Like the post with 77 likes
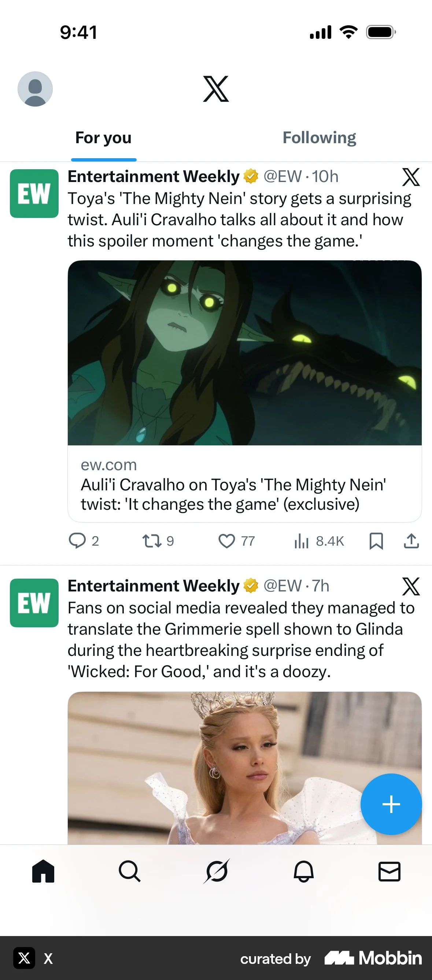This screenshot has height=980, width=432. [x=236, y=541]
